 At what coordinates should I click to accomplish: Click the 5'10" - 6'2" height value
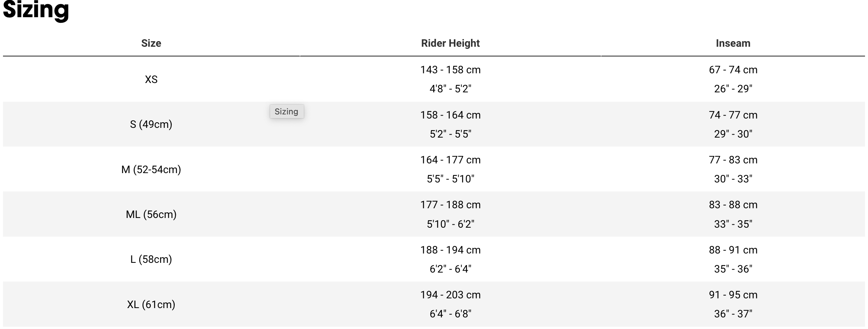pos(450,224)
